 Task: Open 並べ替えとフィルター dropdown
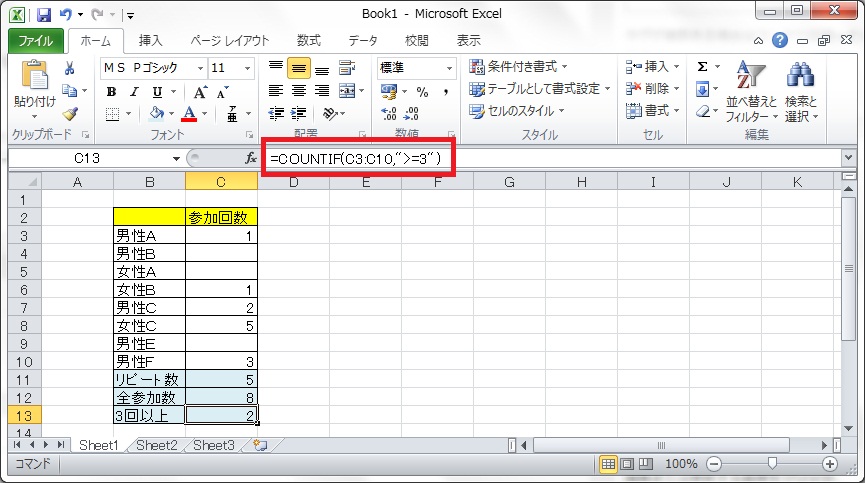(x=751, y=91)
